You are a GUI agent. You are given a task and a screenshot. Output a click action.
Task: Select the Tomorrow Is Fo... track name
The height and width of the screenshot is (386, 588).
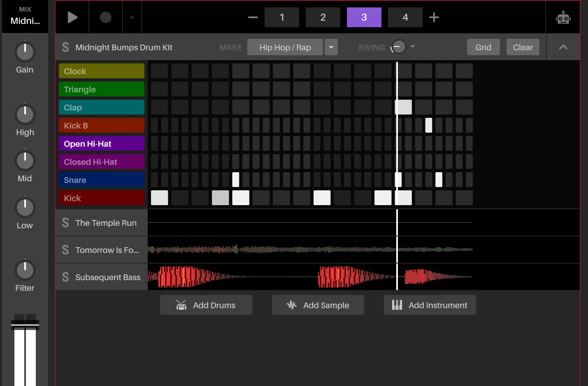(x=107, y=250)
